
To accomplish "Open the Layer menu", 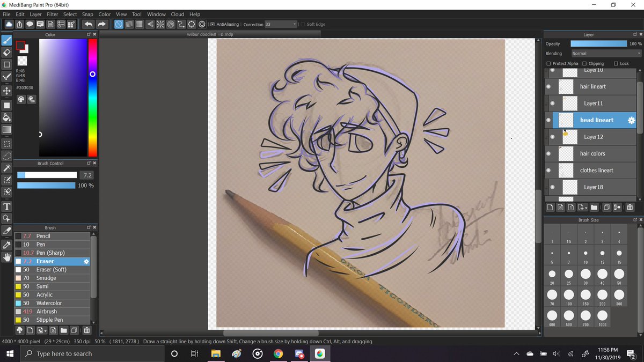I will tap(35, 14).
